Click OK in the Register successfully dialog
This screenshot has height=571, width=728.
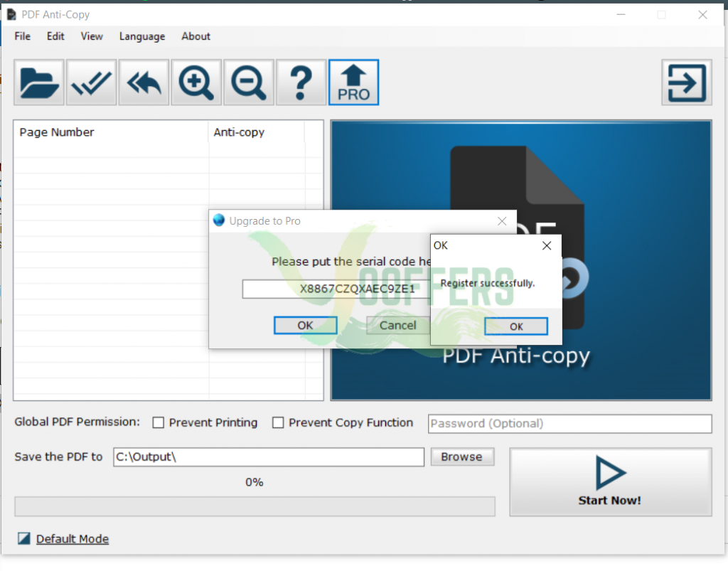tap(516, 326)
